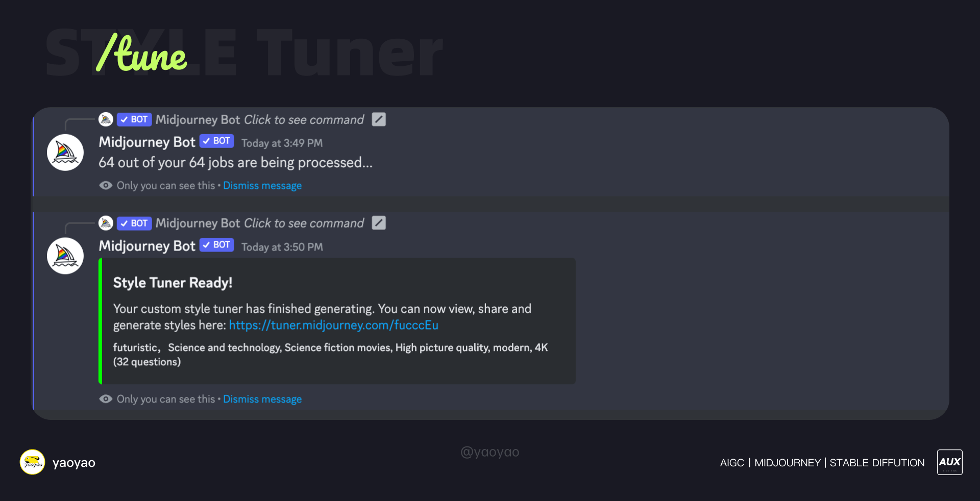980x501 pixels.
Task: Dismiss message under the 64 jobs notice
Action: coord(262,186)
